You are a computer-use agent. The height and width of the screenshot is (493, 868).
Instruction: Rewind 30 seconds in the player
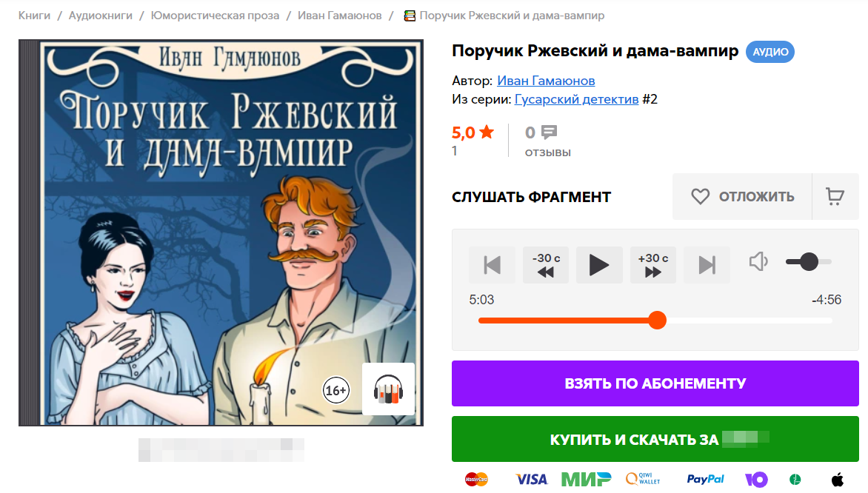click(545, 265)
